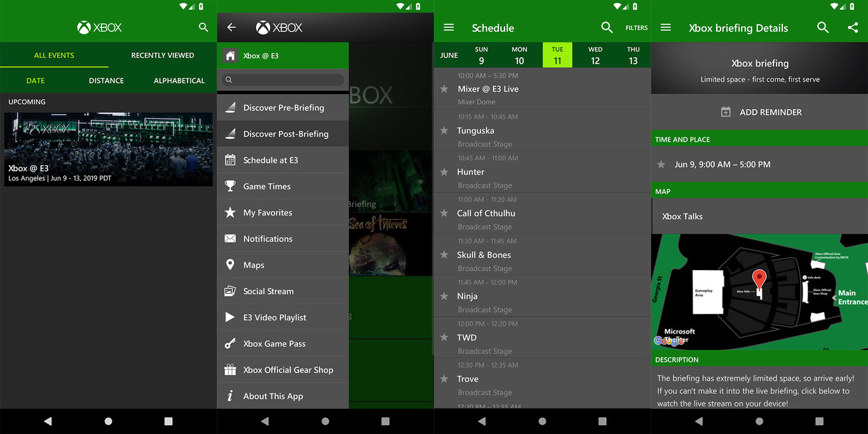Favorite the Tunguska session
Viewport: 868px width, 434px height.
[x=444, y=132]
